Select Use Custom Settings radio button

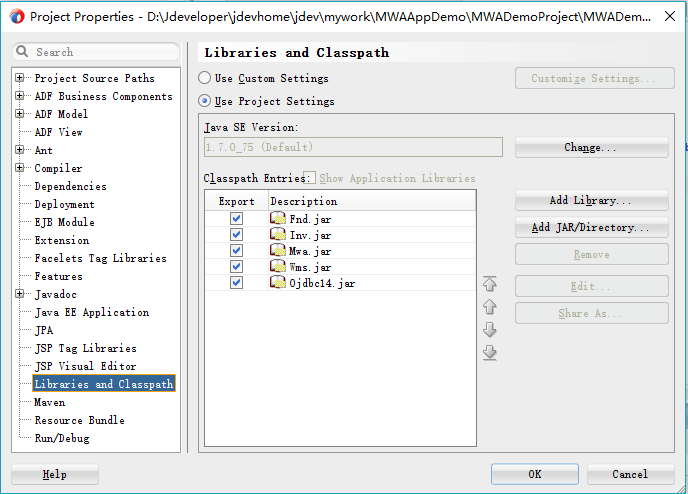click(x=204, y=78)
